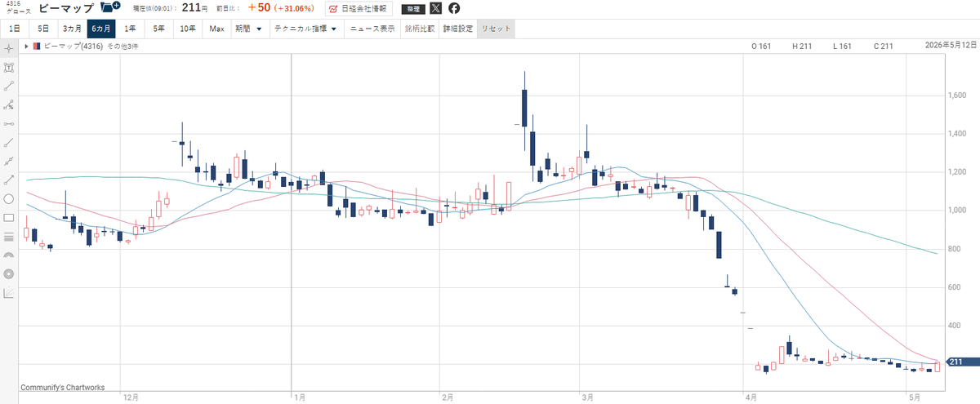The image size is (980, 404).
Task: Click the 3月 time axis label
Action: 587,397
